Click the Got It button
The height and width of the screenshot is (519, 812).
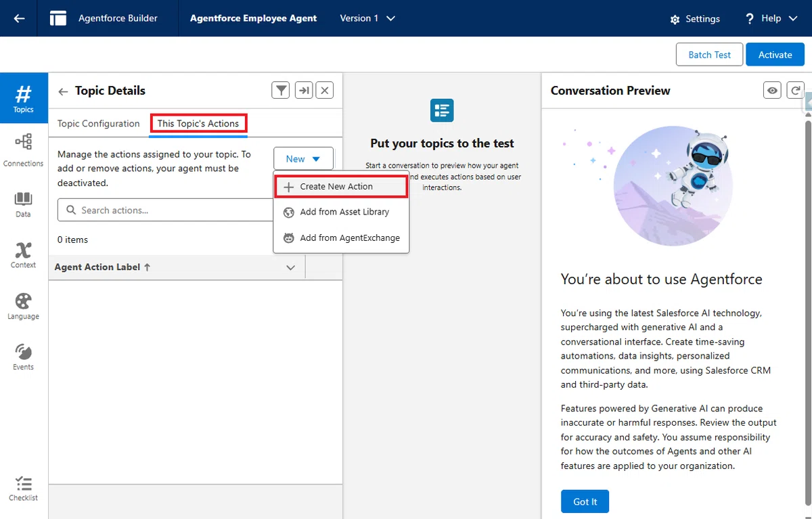(585, 501)
